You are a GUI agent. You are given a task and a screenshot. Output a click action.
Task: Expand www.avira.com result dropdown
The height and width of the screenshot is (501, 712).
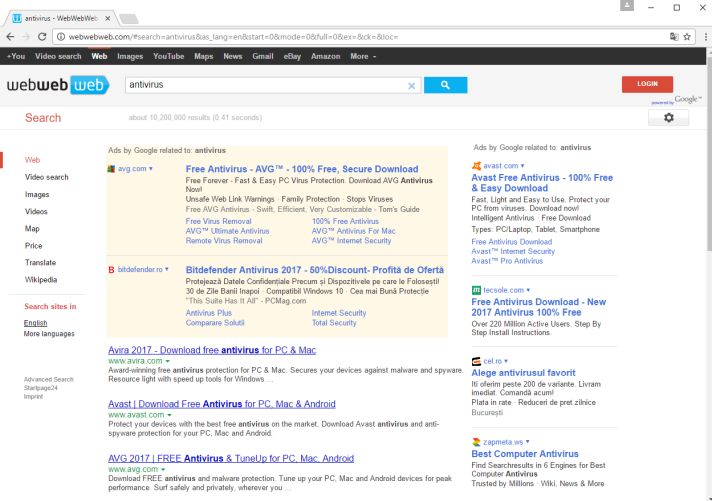click(168, 361)
